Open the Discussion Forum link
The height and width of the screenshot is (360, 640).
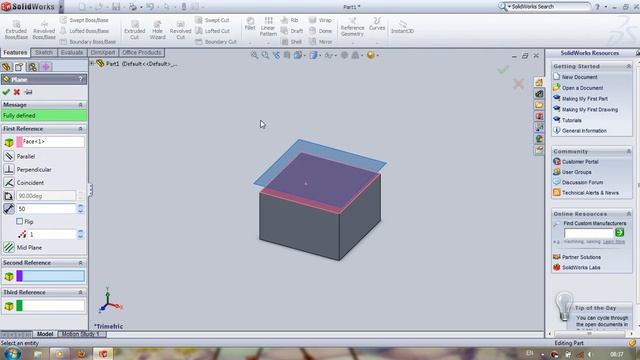click(x=582, y=182)
